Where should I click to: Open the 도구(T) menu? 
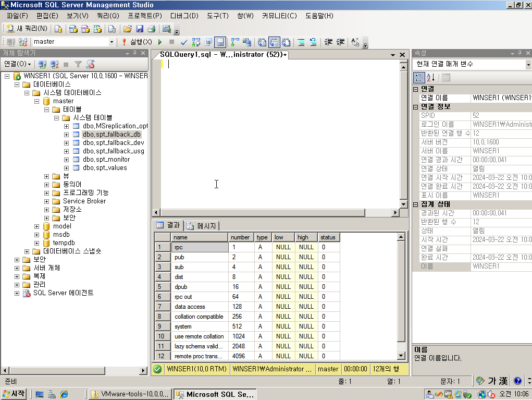[218, 16]
